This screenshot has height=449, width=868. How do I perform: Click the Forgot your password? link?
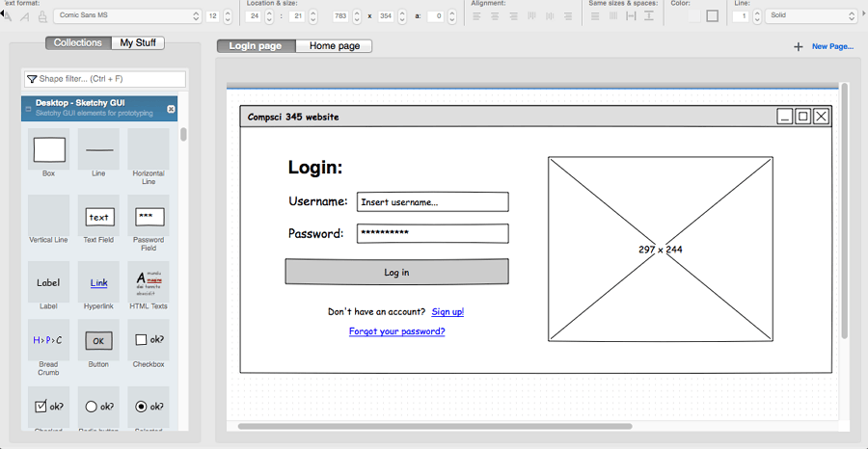pos(396,331)
